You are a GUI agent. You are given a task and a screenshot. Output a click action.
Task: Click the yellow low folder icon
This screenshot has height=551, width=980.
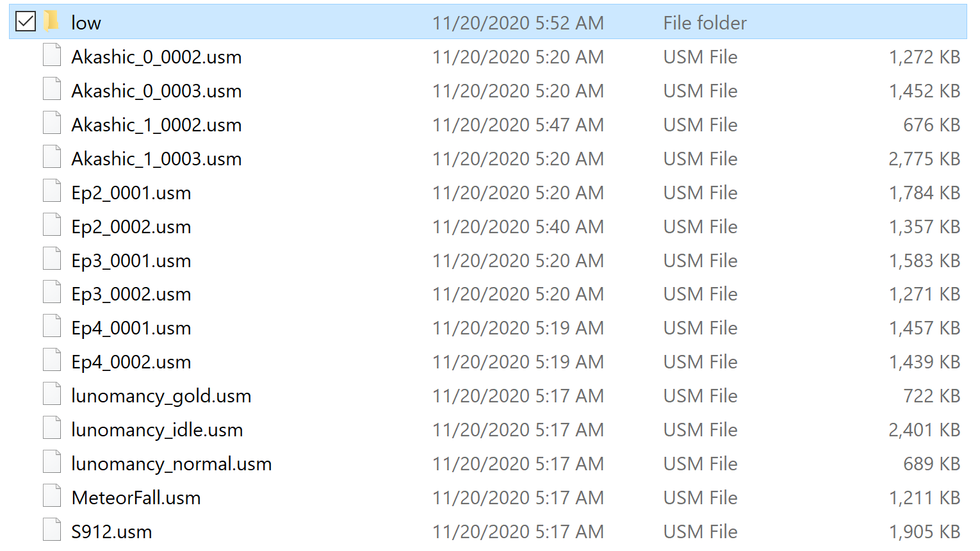[52, 22]
